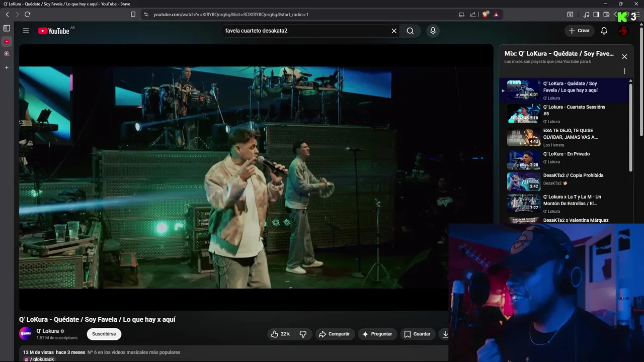The width and height of the screenshot is (644, 362).
Task: Open the Mix panel three-dot menu
Action: (624, 71)
